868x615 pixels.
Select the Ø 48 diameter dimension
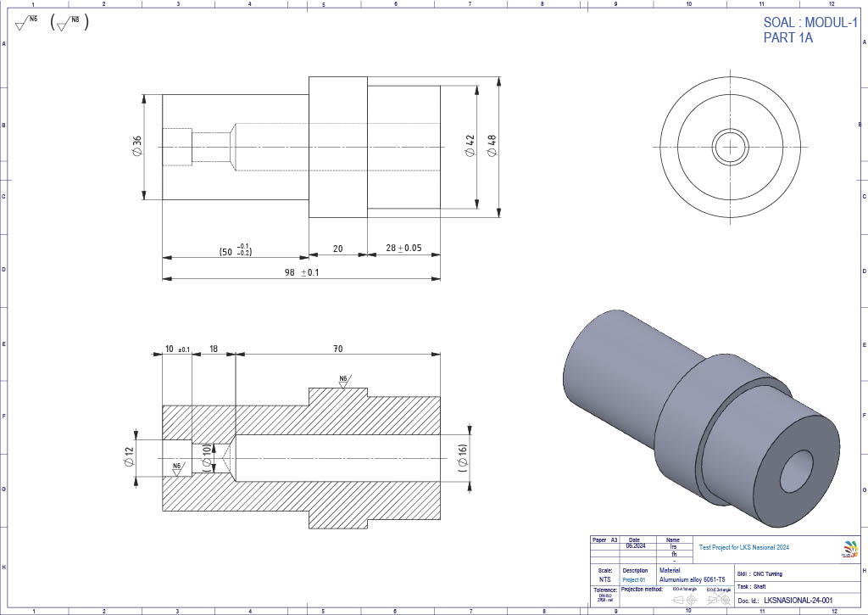tap(492, 145)
